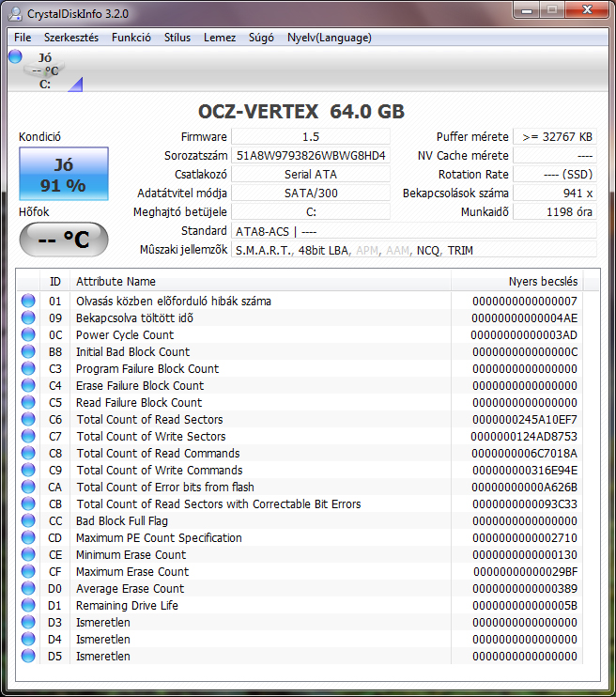The height and width of the screenshot is (697, 616).
Task: Click the raw value 00000000000004AE
Action: point(525,318)
